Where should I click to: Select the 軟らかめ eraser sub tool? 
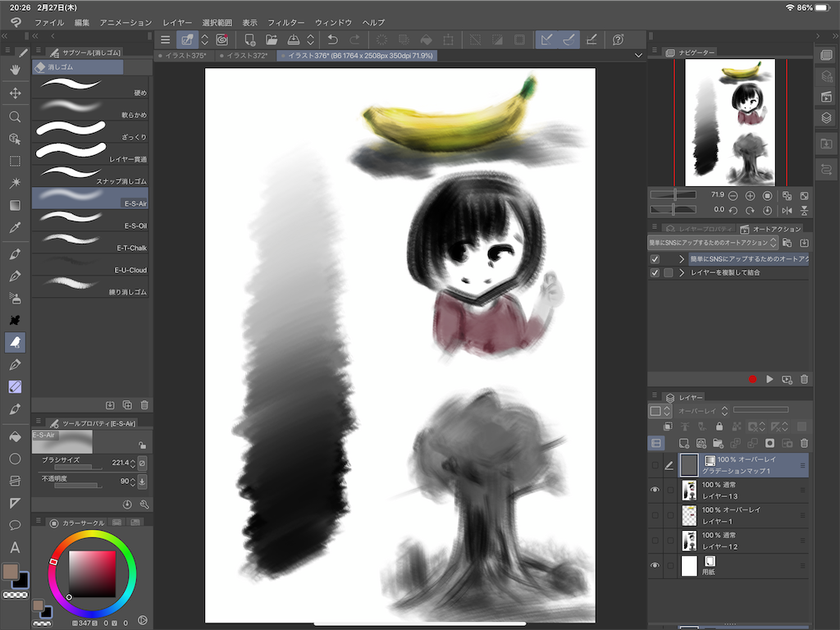[90, 109]
